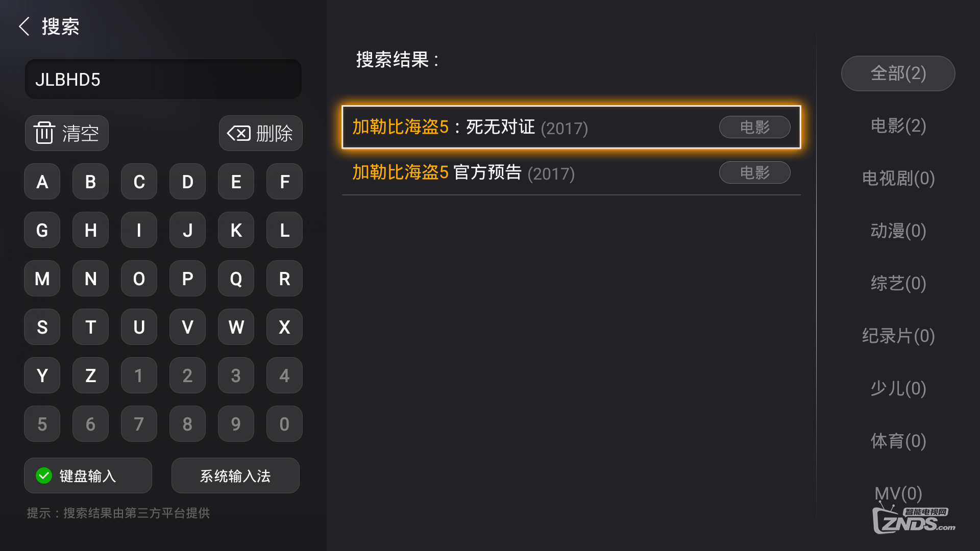
Task: Tap the letter Z key
Action: point(90,375)
